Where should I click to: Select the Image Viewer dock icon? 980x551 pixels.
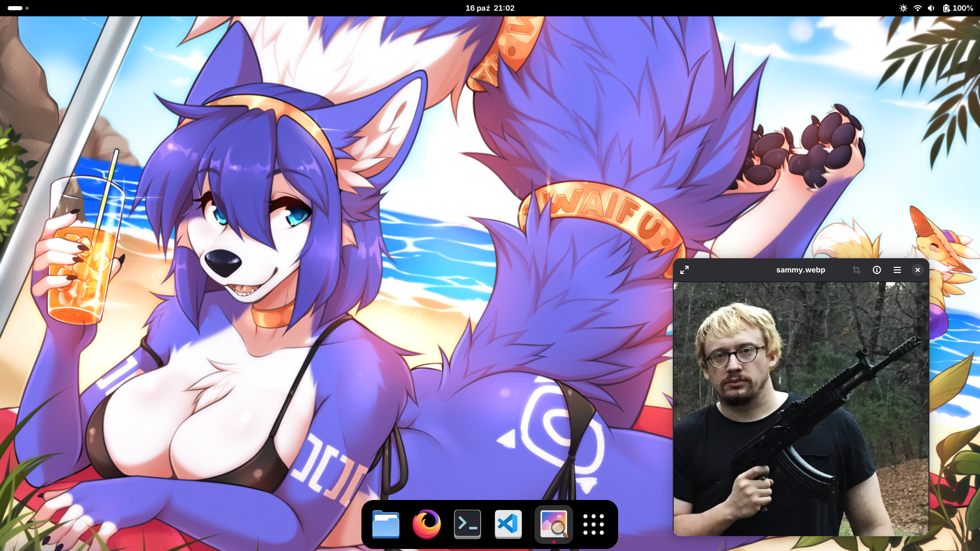[554, 524]
